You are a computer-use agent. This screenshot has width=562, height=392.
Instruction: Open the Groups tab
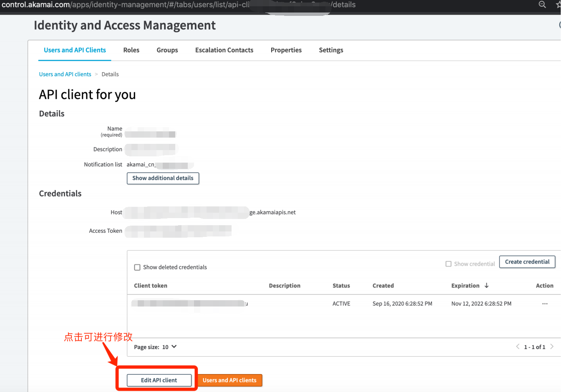pos(167,50)
